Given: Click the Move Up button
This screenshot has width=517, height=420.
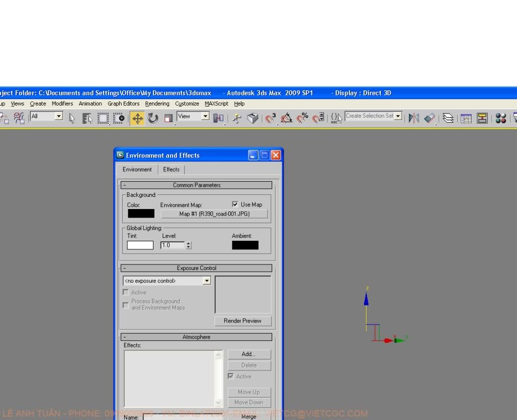Looking at the screenshot, I should click(249, 392).
